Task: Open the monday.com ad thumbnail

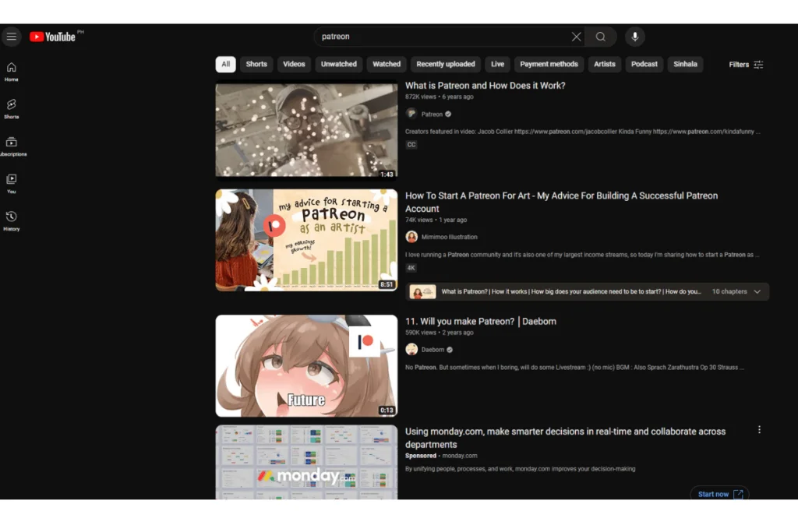Action: coord(306,463)
